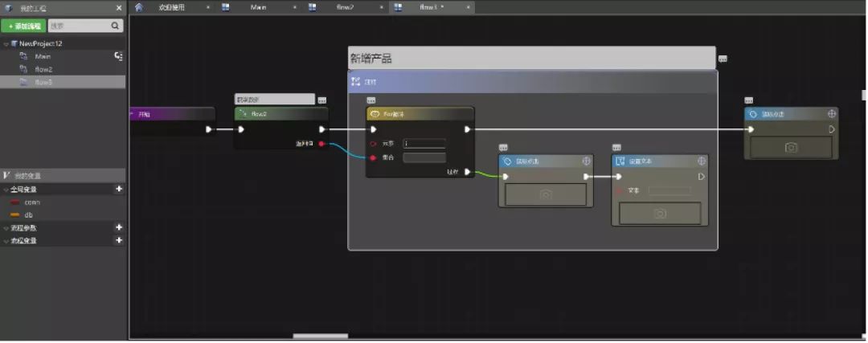868x343 pixels.
Task: Add a variable using 全局变量 plus button
Action: (x=118, y=190)
